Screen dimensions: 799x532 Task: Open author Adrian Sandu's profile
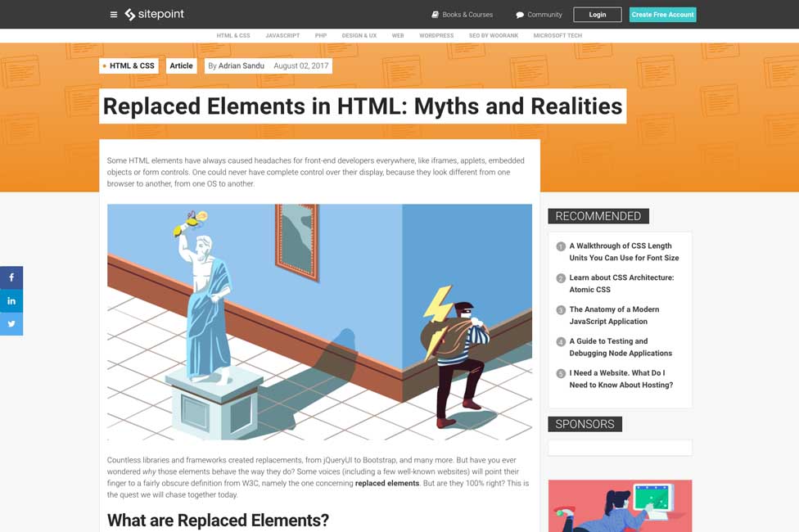click(x=241, y=66)
